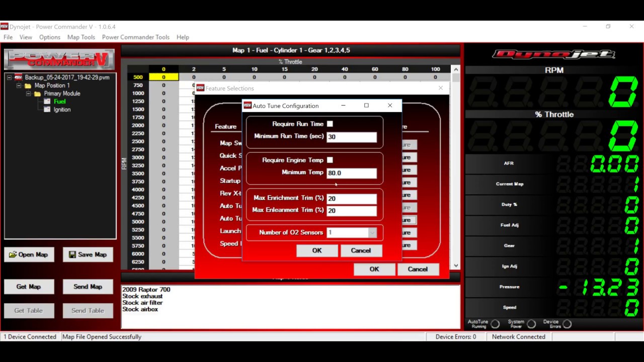Image resolution: width=644 pixels, height=362 pixels.
Task: Click the Primary Module folder icon
Action: 38,94
